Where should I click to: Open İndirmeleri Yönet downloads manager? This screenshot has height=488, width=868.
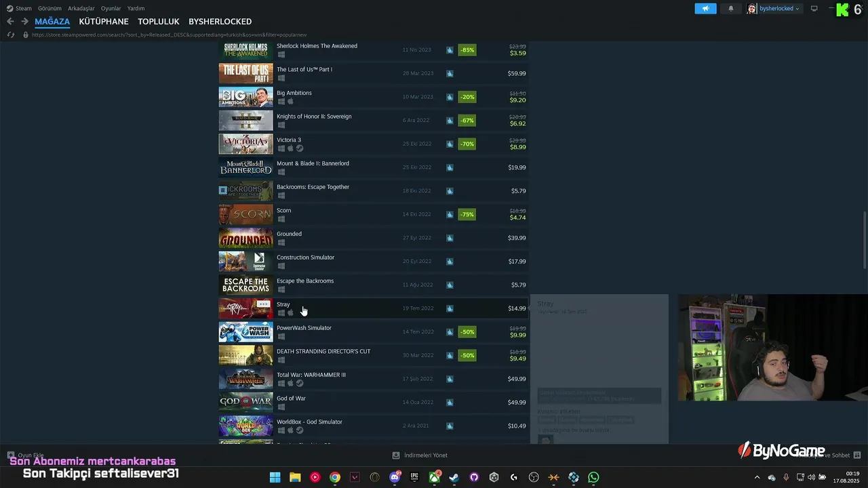420,455
